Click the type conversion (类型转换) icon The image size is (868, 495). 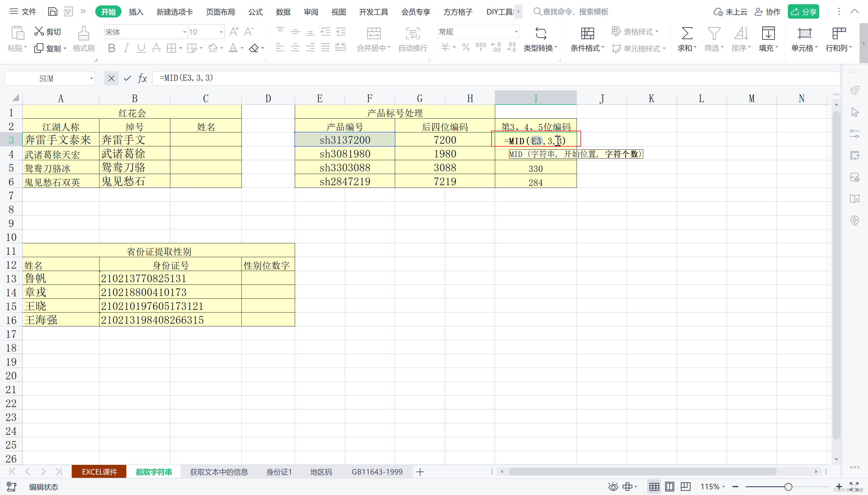click(540, 33)
